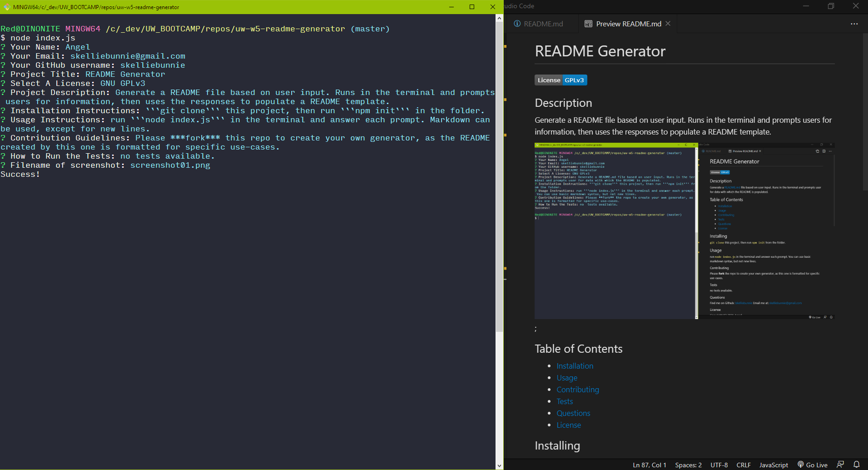Change indentation via Spaces: 2 indicator

pos(688,465)
